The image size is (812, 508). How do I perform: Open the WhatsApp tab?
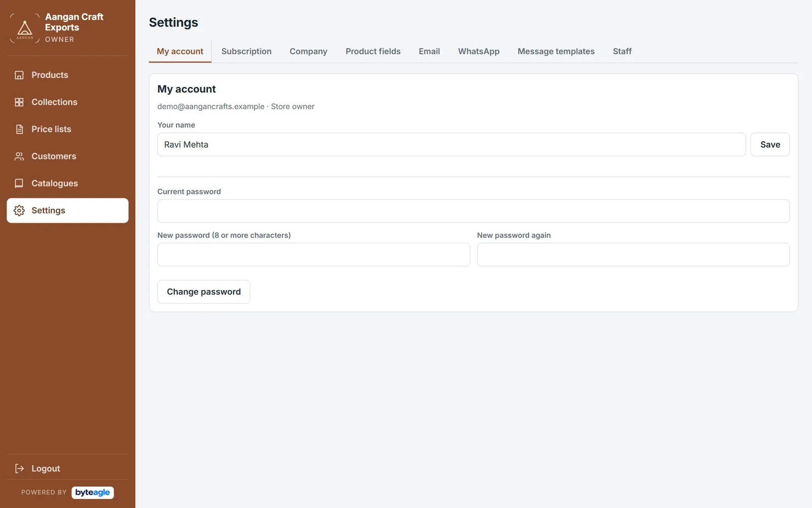tap(479, 51)
